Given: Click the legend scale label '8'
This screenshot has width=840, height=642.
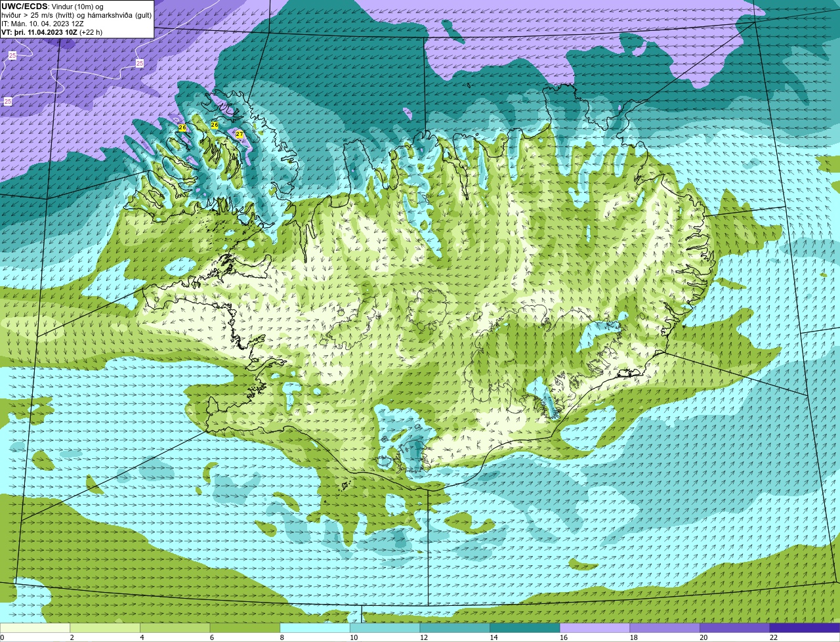Looking at the screenshot, I should [x=282, y=637].
